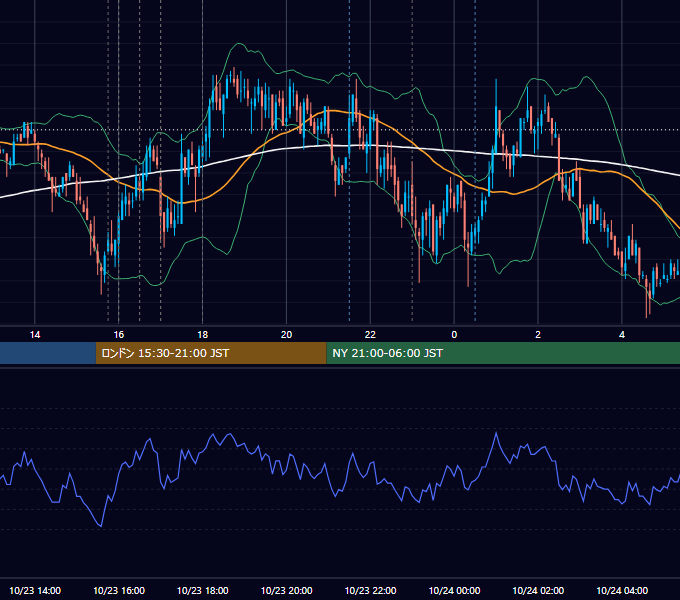
Task: Click the blue session bar before ロンドン
Action: coord(48,353)
